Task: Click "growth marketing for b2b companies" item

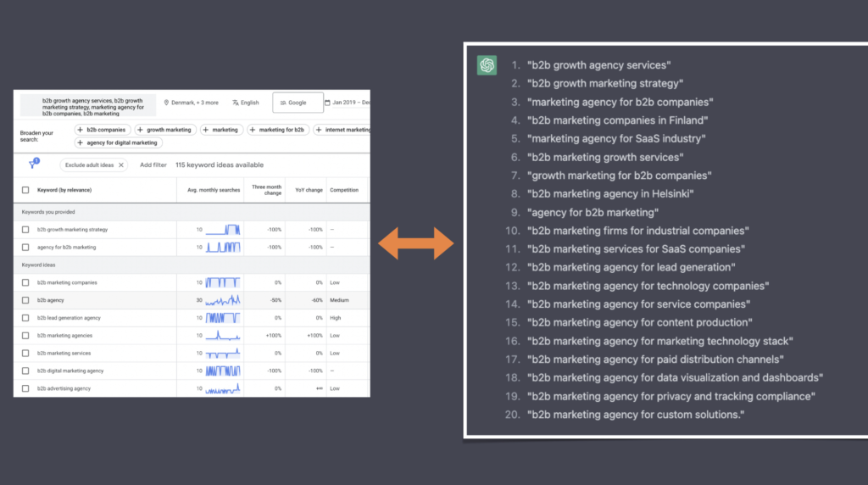Action: coord(620,176)
